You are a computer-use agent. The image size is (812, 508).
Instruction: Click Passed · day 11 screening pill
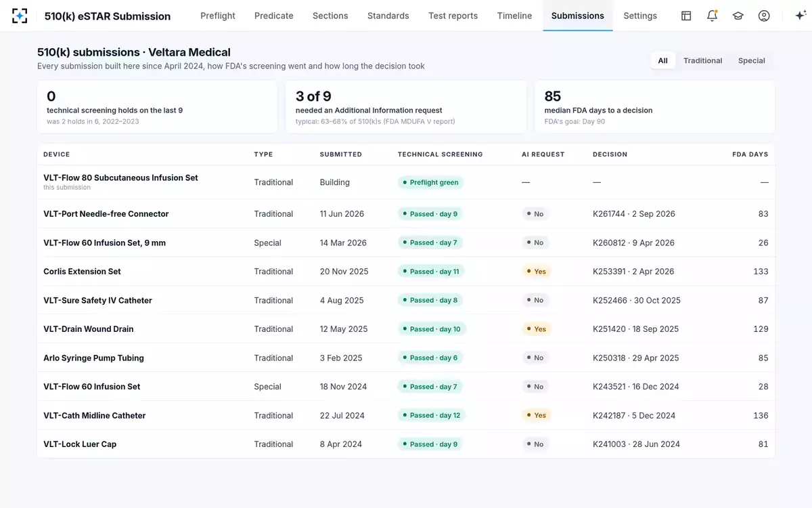coord(431,272)
